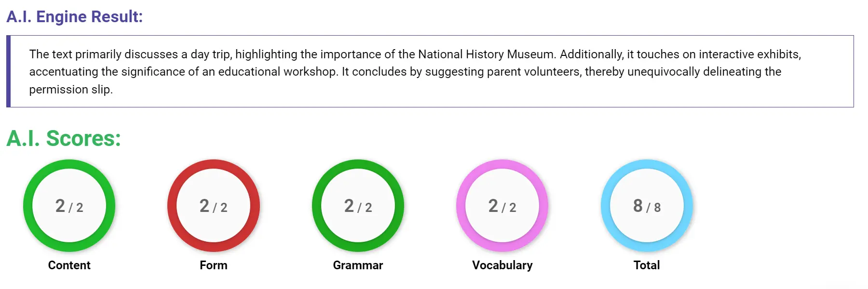The image size is (868, 289).
Task: Click the Content label below its circle
Action: (69, 265)
